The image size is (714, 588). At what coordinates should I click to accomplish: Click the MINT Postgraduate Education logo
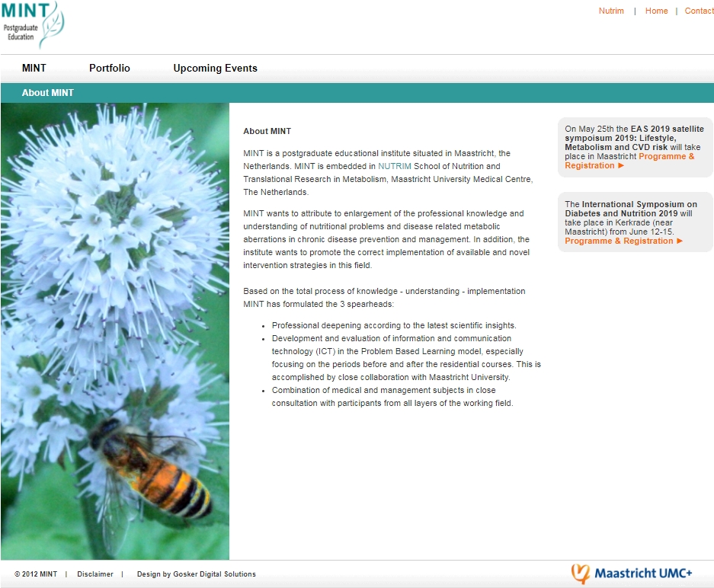pos(32,24)
